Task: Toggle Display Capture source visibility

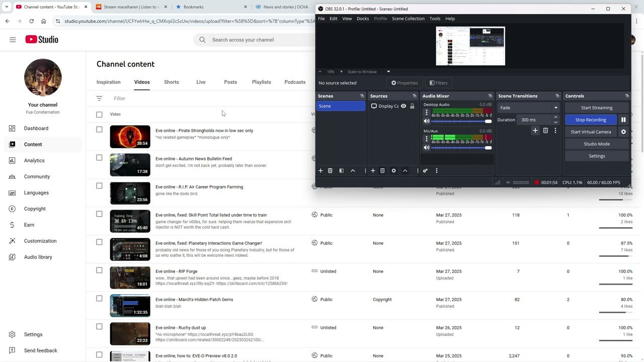Action: [x=404, y=106]
